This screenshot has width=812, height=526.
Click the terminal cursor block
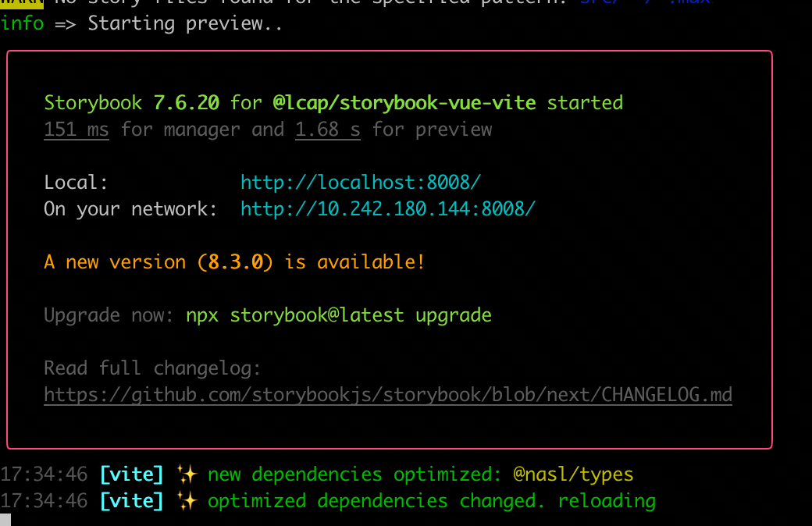click(x=5, y=520)
